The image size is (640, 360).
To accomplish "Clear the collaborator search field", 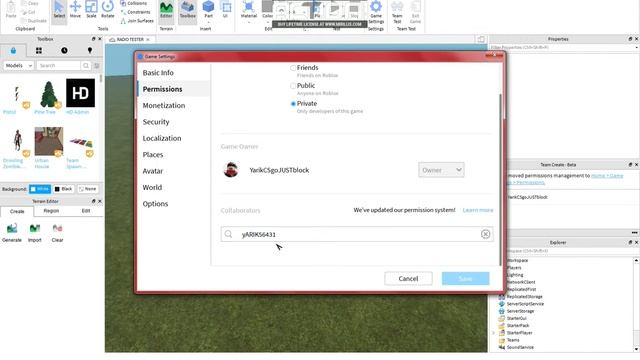I will [x=485, y=234].
